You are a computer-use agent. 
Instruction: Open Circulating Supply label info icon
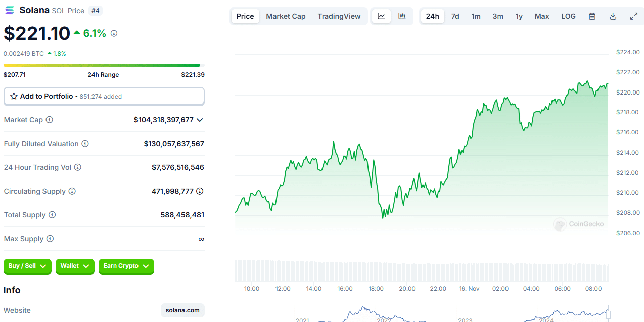(x=72, y=191)
